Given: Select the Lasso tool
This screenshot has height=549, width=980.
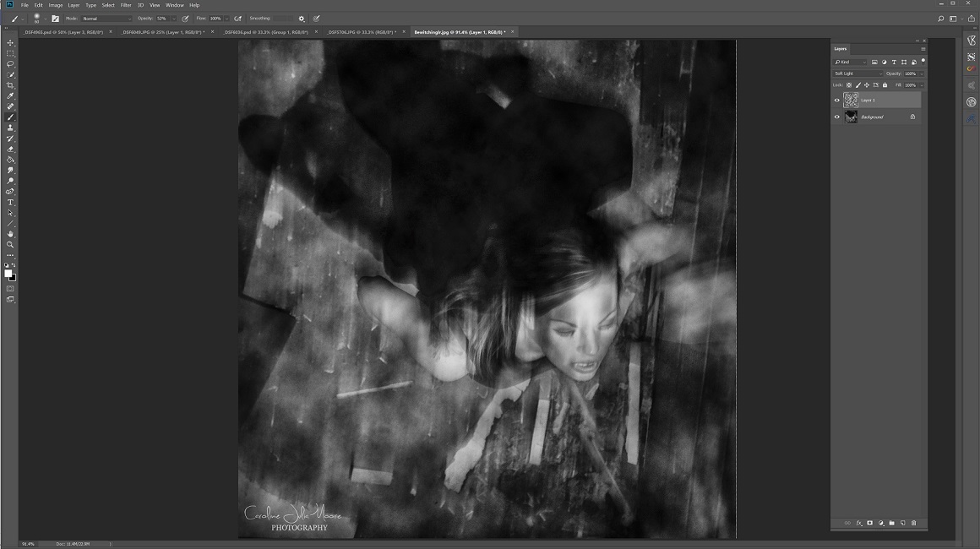Looking at the screenshot, I should coord(11,64).
